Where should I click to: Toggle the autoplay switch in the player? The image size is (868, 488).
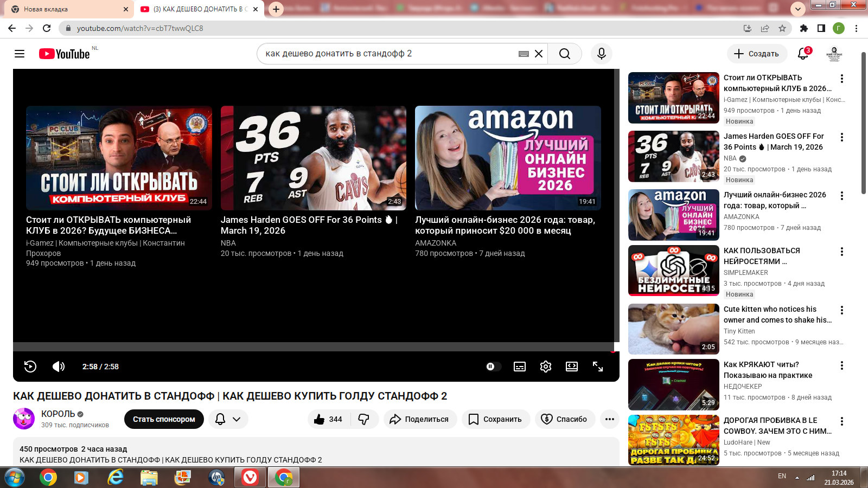pos(493,367)
